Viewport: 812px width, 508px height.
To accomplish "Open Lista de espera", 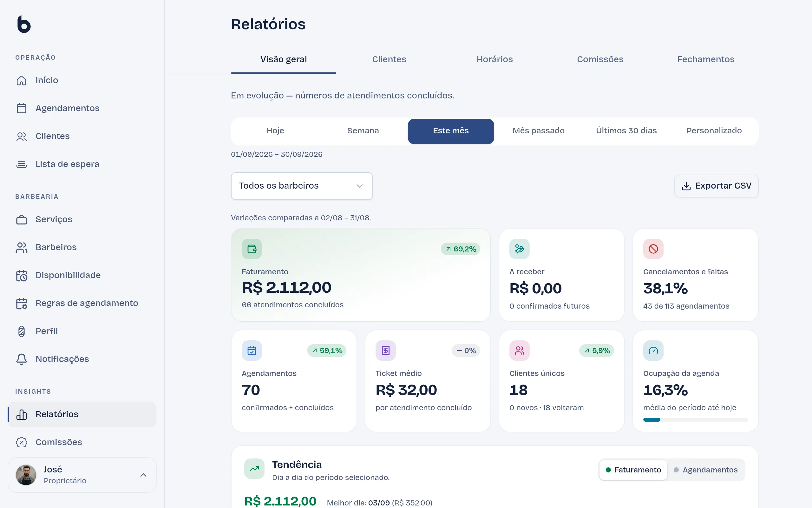I will [x=82, y=164].
